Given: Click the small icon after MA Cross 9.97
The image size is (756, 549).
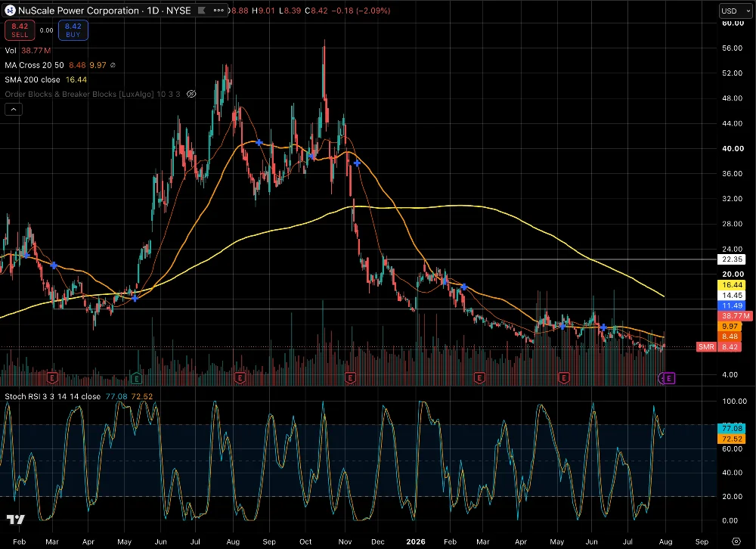Looking at the screenshot, I should pyautogui.click(x=113, y=65).
